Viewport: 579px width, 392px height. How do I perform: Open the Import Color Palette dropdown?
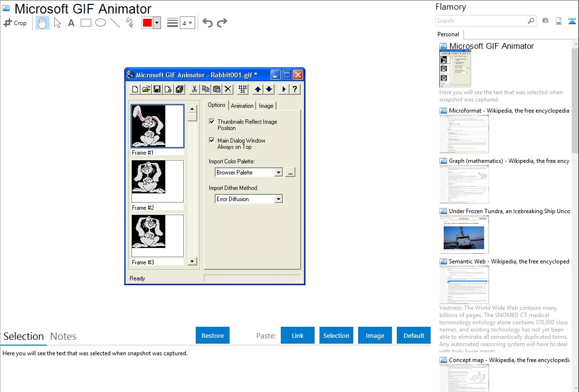(x=278, y=173)
